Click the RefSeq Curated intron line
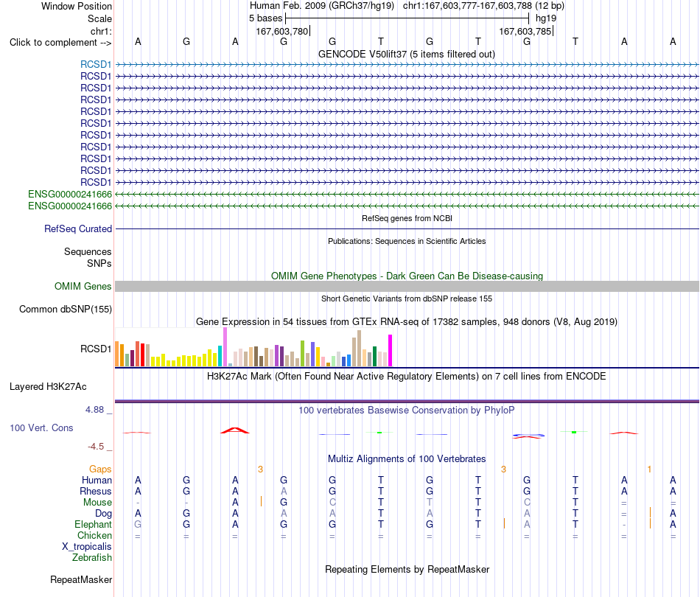The height and width of the screenshot is (597, 700). point(407,229)
